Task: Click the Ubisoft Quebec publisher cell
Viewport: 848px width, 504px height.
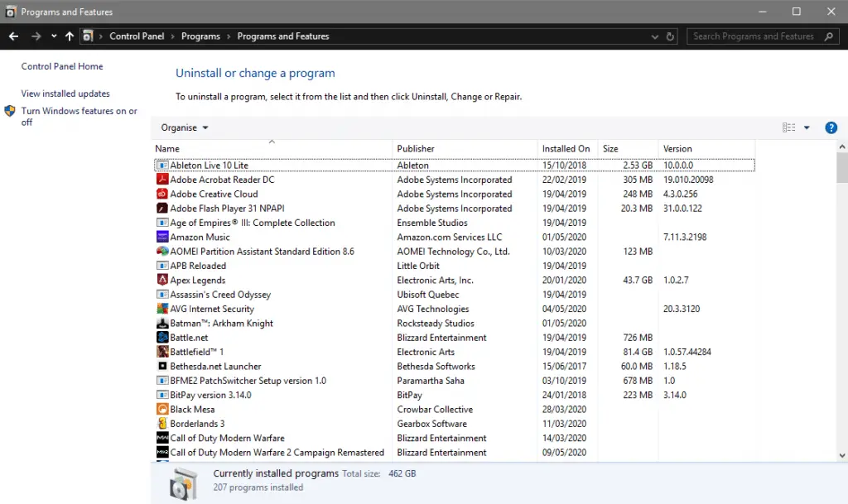Action: point(428,295)
